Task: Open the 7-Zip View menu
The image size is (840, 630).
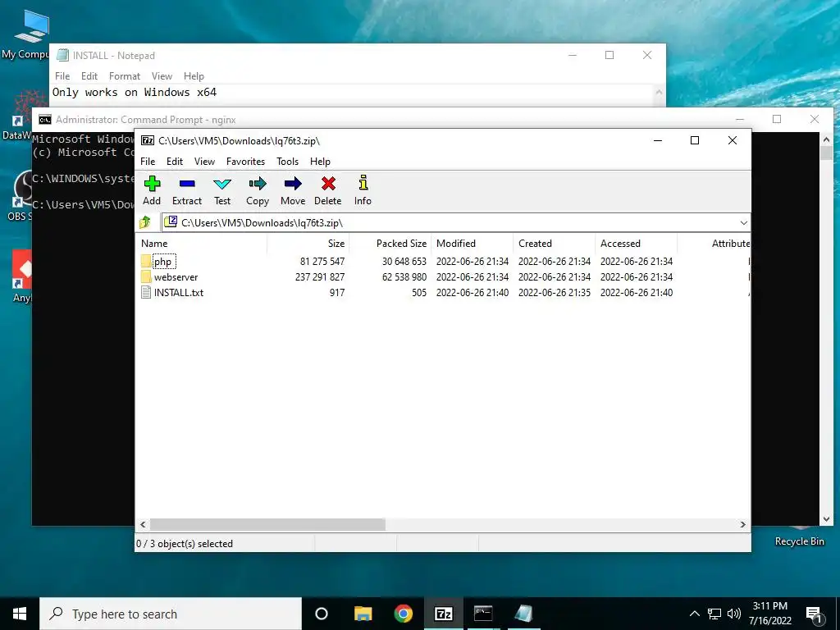Action: [x=204, y=162]
